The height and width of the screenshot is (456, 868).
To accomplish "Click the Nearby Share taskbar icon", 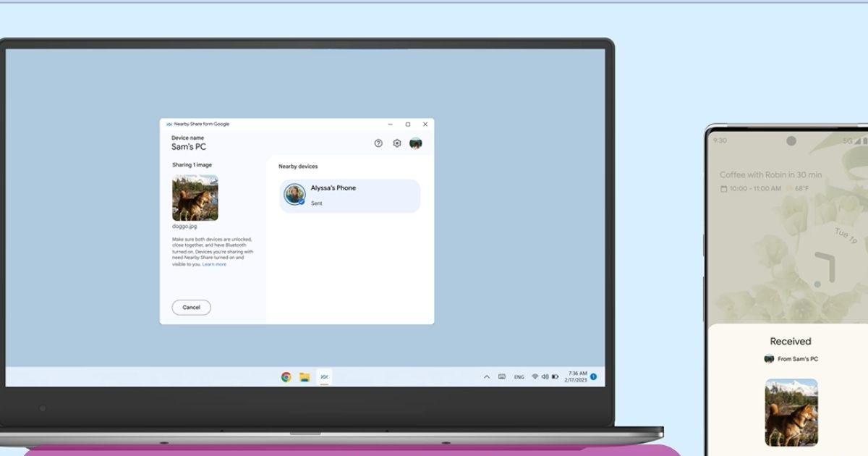I will [324, 377].
